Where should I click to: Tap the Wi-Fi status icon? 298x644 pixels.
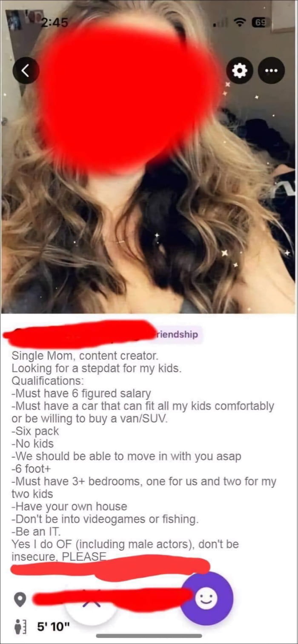242,22
